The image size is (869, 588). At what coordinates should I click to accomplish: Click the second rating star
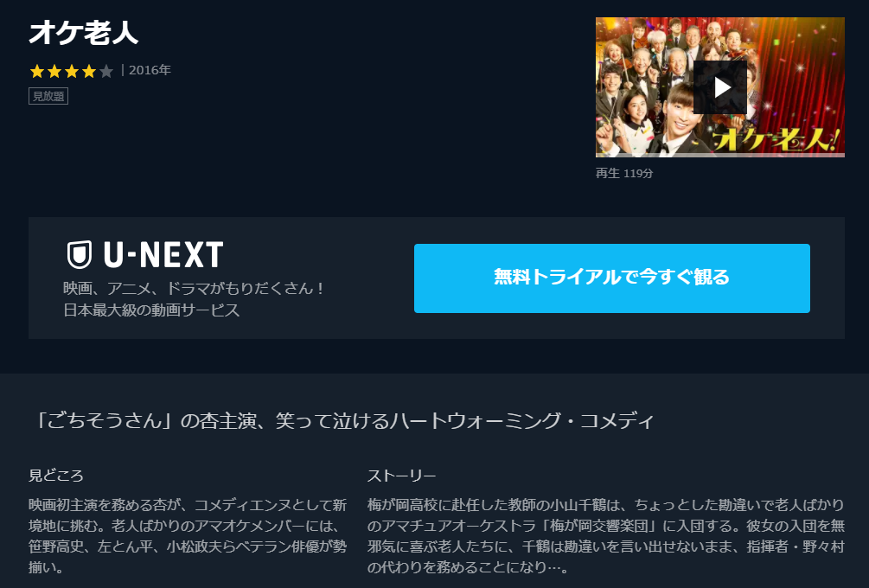point(54,71)
